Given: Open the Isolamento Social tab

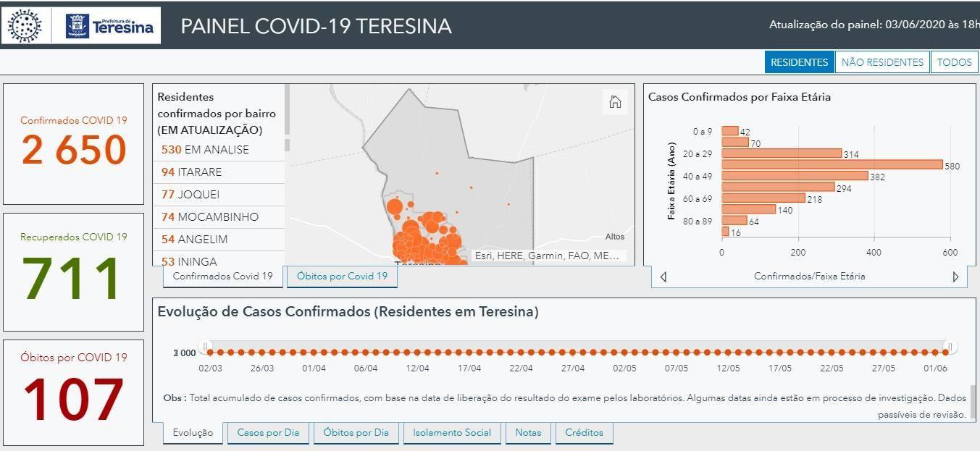Looking at the screenshot, I should pos(452,433).
